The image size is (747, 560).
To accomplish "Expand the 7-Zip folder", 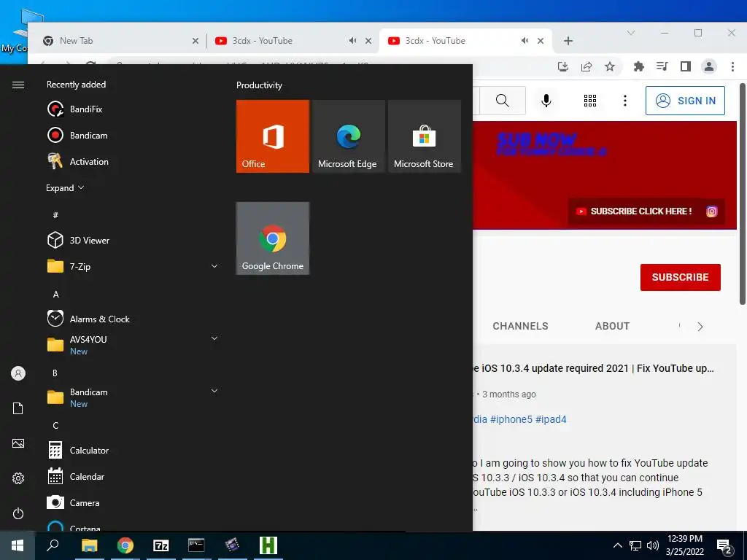I will (214, 266).
